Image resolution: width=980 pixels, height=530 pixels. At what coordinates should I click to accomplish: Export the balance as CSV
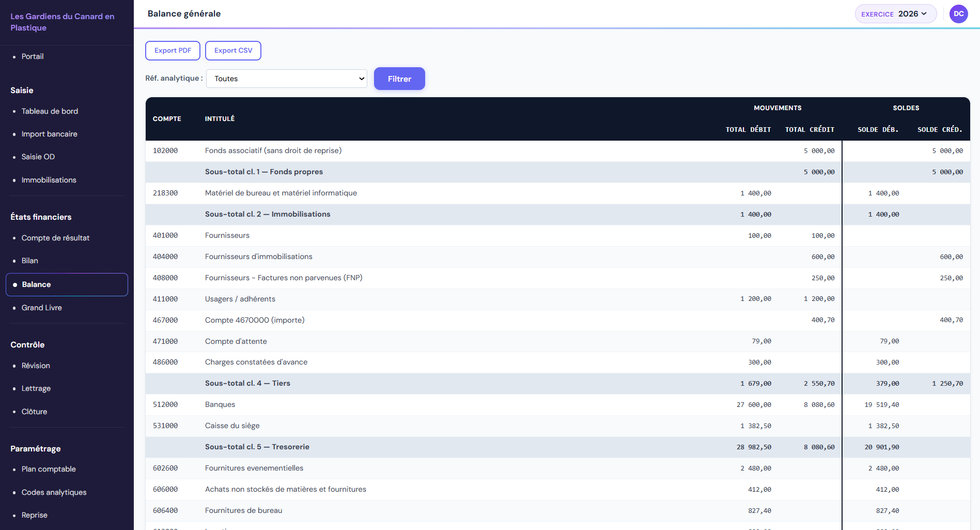(233, 50)
